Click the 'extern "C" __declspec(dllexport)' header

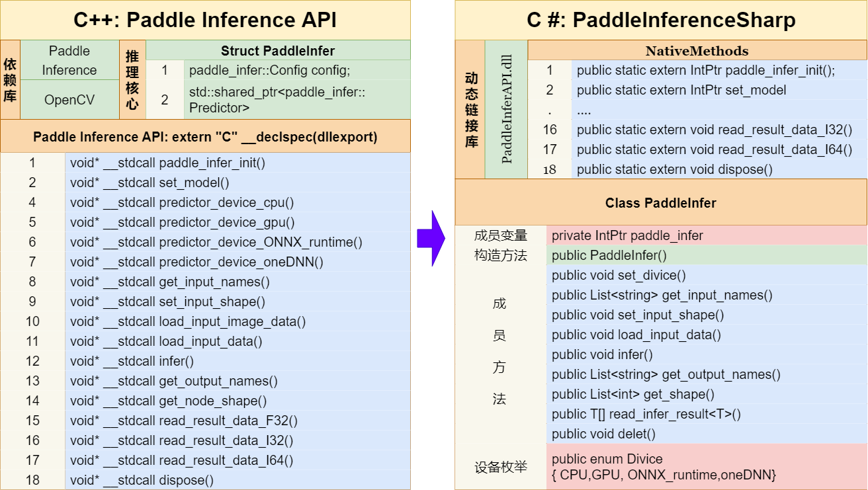[x=205, y=137]
